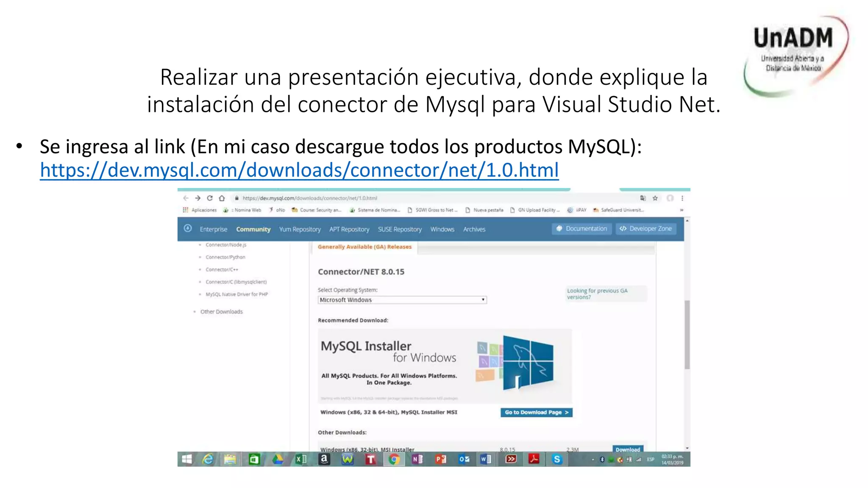The width and height of the screenshot is (868, 488).
Task: Open Google Drive from the taskbar
Action: point(278,459)
